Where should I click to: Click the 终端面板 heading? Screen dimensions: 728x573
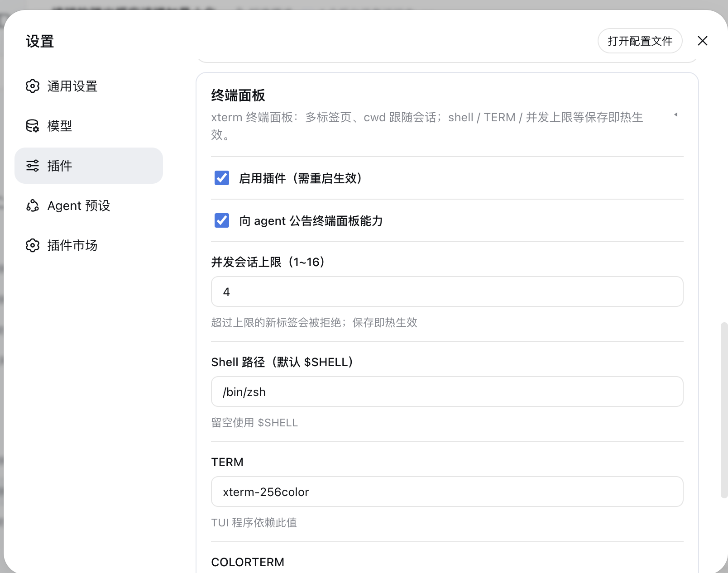pyautogui.click(x=238, y=95)
